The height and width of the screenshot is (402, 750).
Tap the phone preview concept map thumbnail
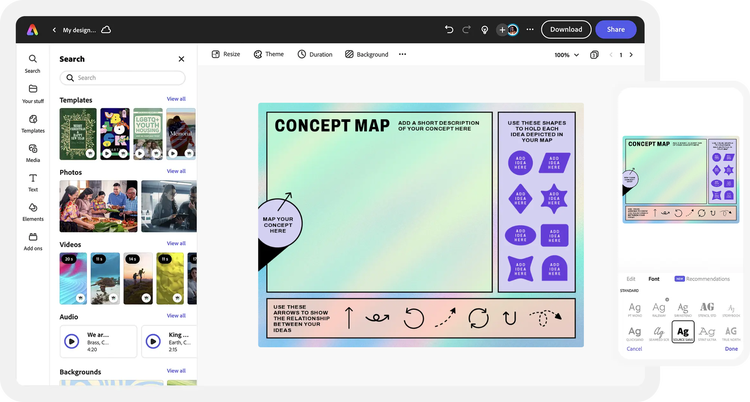point(681,179)
